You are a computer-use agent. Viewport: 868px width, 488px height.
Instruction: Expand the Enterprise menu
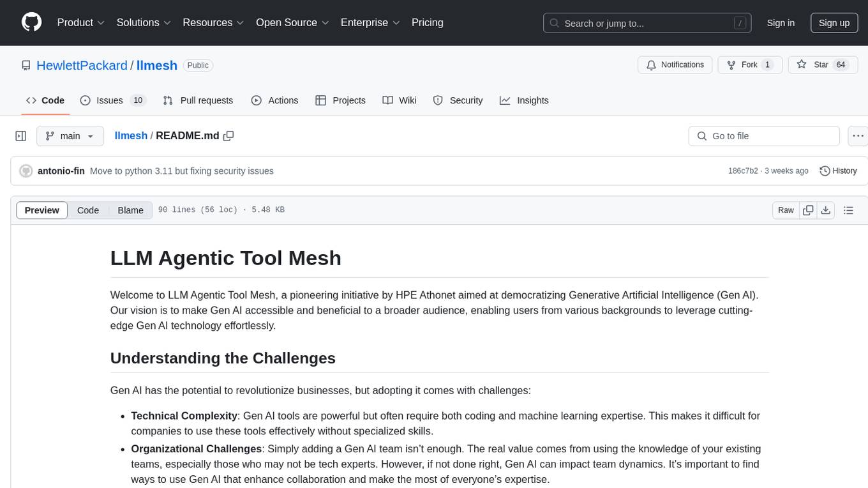[x=370, y=22]
